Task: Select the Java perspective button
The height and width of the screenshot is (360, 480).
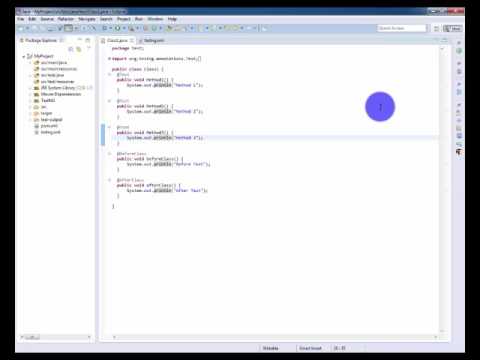Action: (452, 28)
